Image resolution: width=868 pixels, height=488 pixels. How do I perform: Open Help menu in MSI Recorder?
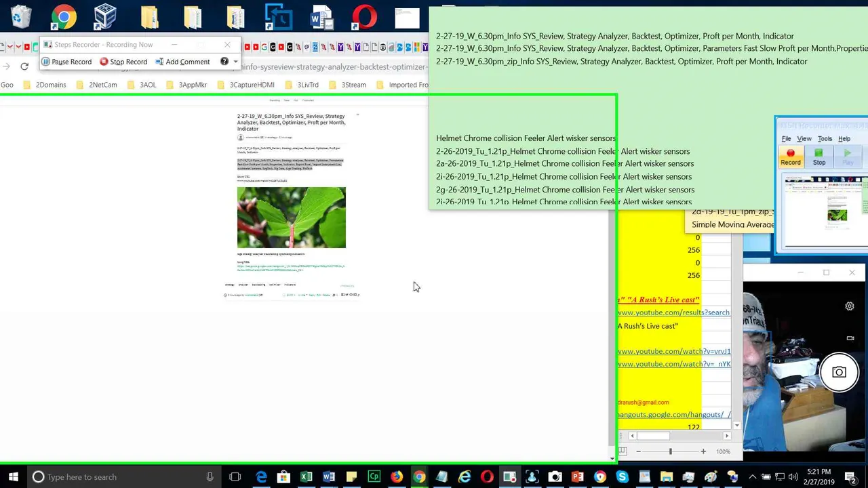(x=844, y=139)
